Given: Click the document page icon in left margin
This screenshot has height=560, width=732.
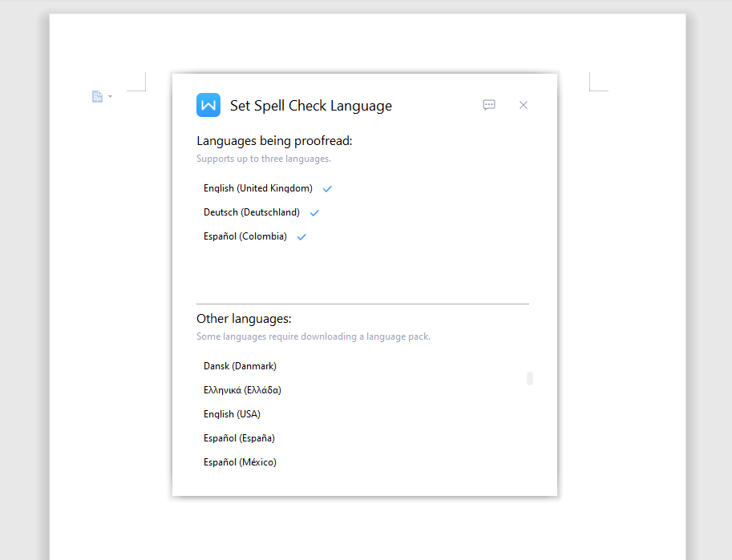Looking at the screenshot, I should [97, 97].
